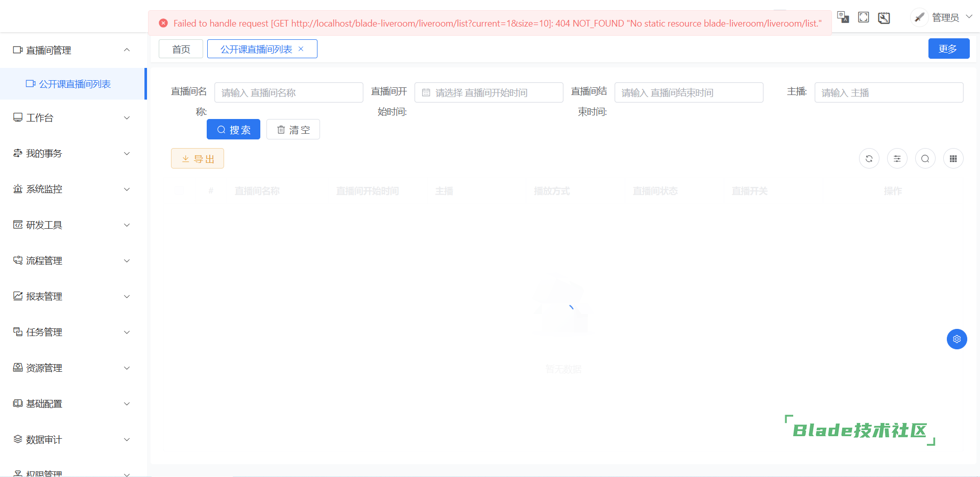Open the wrench notebook debug icon
Viewport: 980px width, 477px height.
pyautogui.click(x=884, y=18)
